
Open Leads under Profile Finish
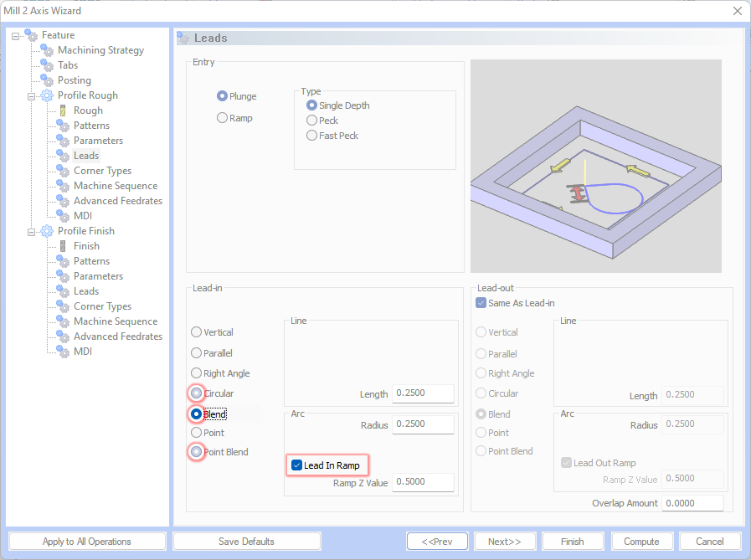coord(86,291)
